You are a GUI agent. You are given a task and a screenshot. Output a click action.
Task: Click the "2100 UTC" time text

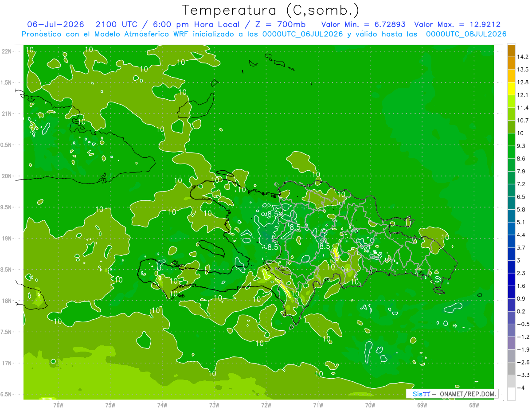pyautogui.click(x=116, y=24)
